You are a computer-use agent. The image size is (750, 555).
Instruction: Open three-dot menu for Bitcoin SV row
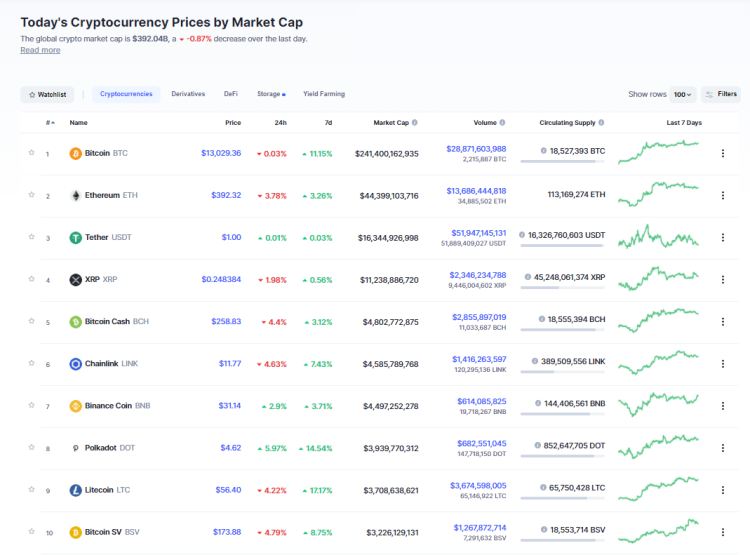coord(723,533)
